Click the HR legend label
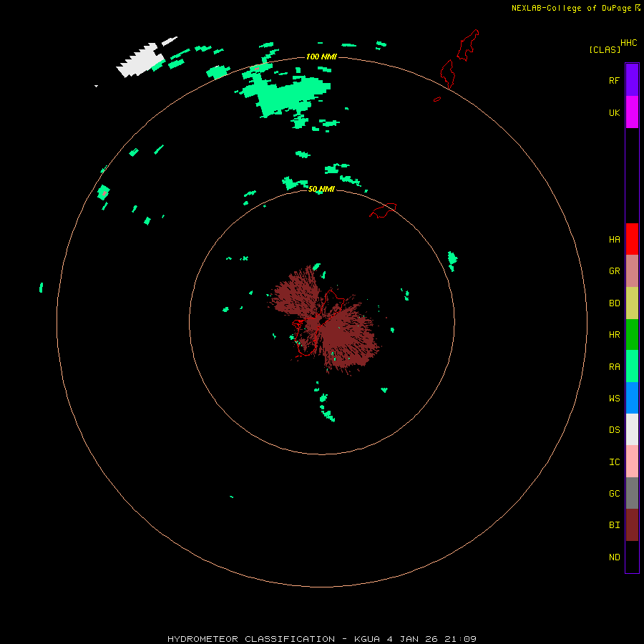This screenshot has width=644, height=644. [614, 335]
